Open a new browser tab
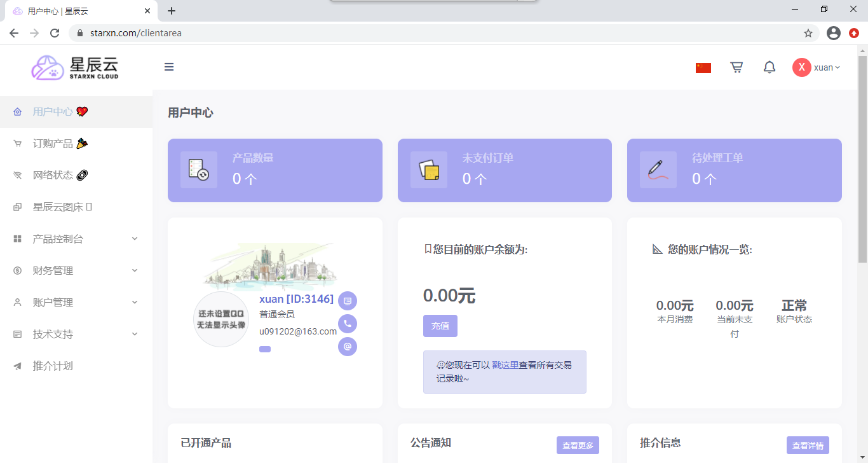Viewport: 868px width, 463px height. [x=172, y=11]
